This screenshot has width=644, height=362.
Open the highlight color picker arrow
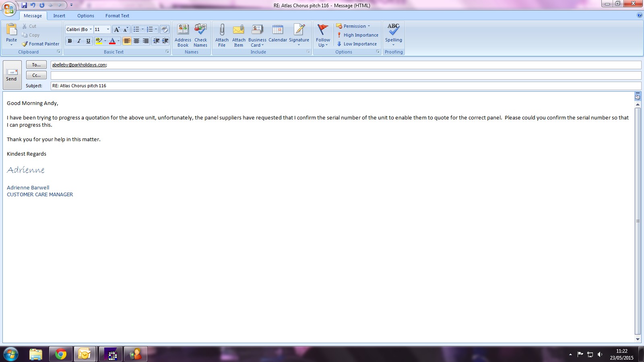pos(105,41)
